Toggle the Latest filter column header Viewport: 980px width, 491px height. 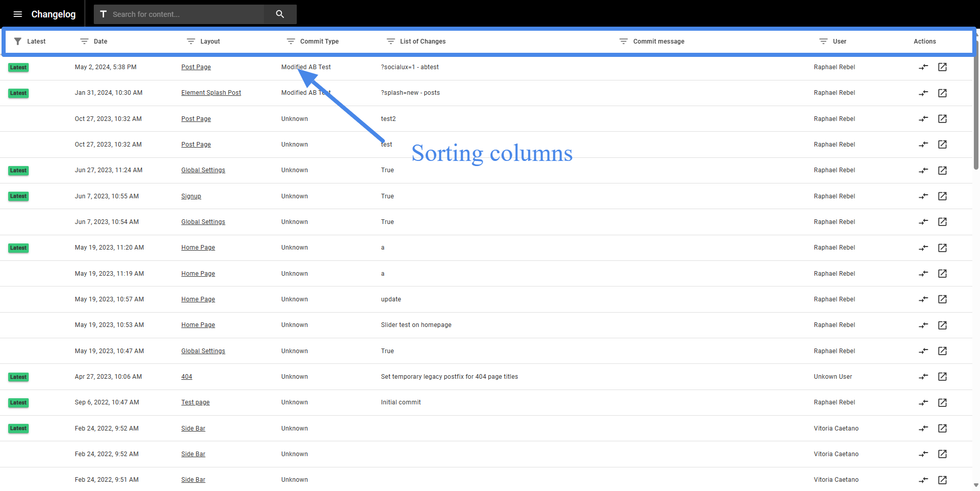point(30,42)
